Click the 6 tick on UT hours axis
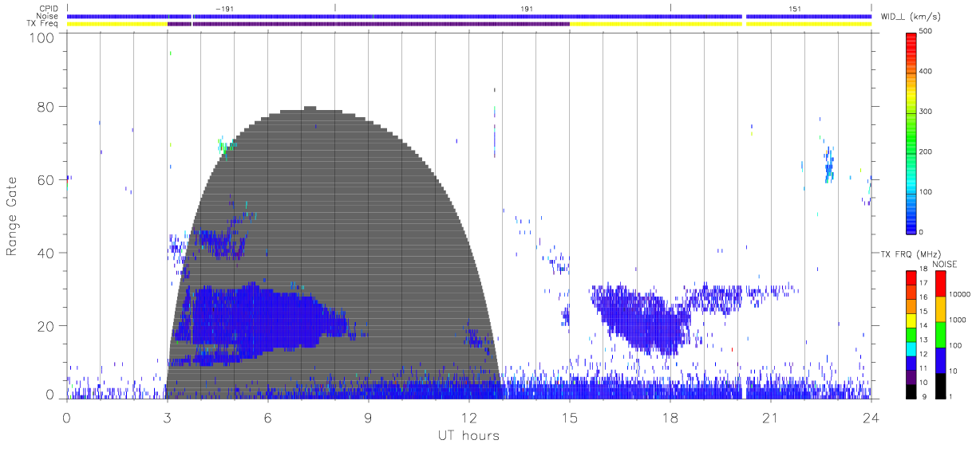980x452 pixels. (267, 417)
